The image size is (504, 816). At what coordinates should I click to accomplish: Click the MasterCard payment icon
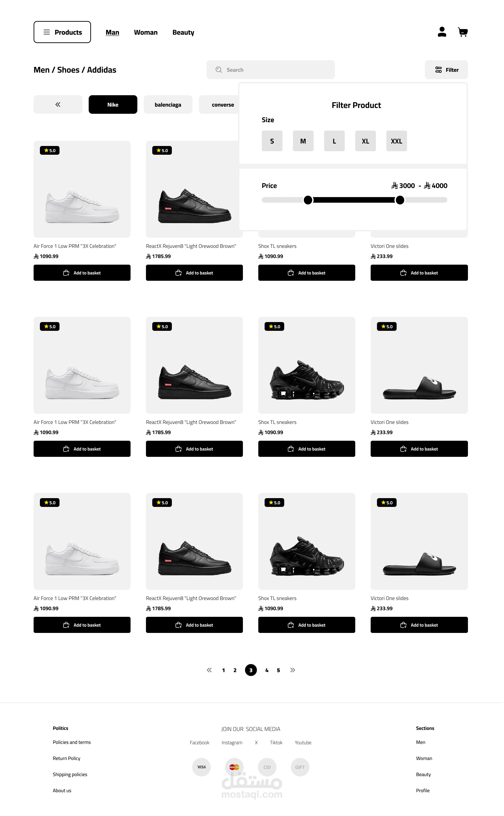[234, 767]
